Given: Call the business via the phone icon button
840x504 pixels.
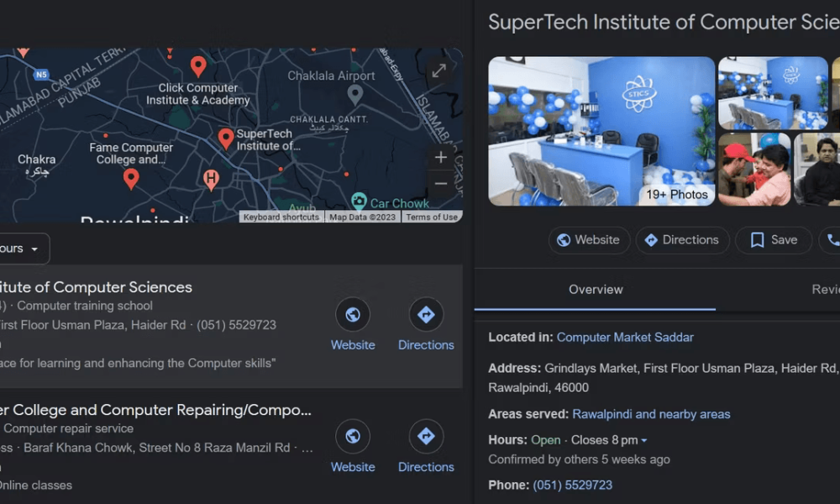Looking at the screenshot, I should (832, 240).
